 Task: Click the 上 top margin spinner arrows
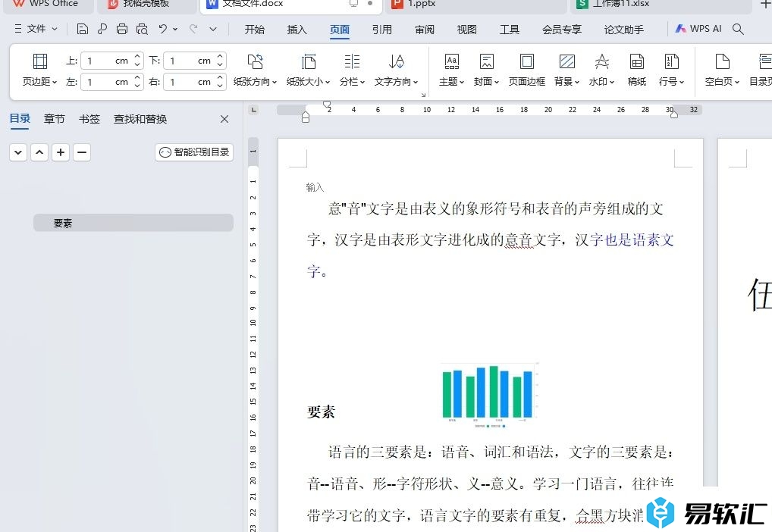[138, 61]
